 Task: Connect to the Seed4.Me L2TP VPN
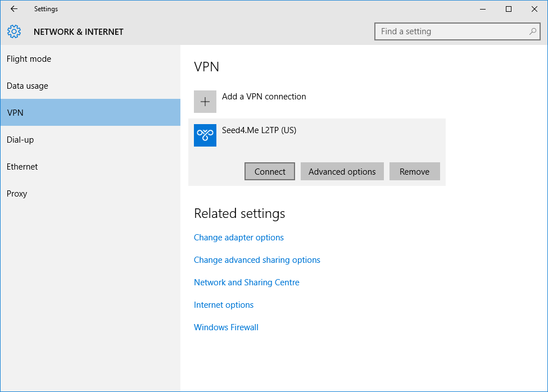tap(269, 171)
